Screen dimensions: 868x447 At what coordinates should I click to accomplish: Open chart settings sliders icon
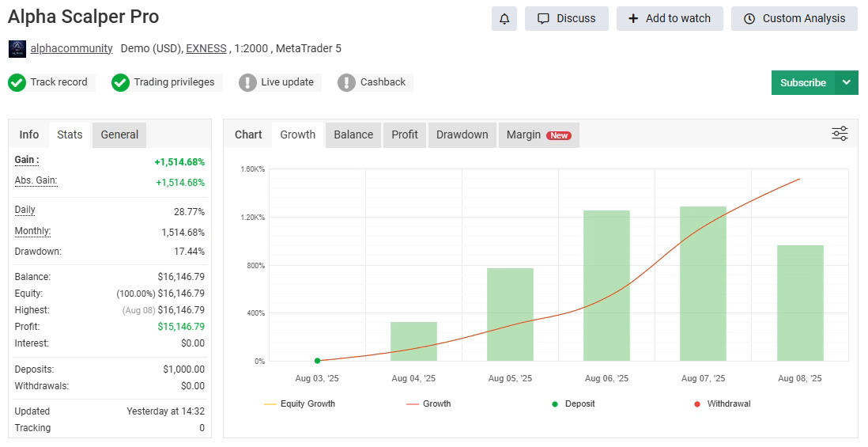840,134
